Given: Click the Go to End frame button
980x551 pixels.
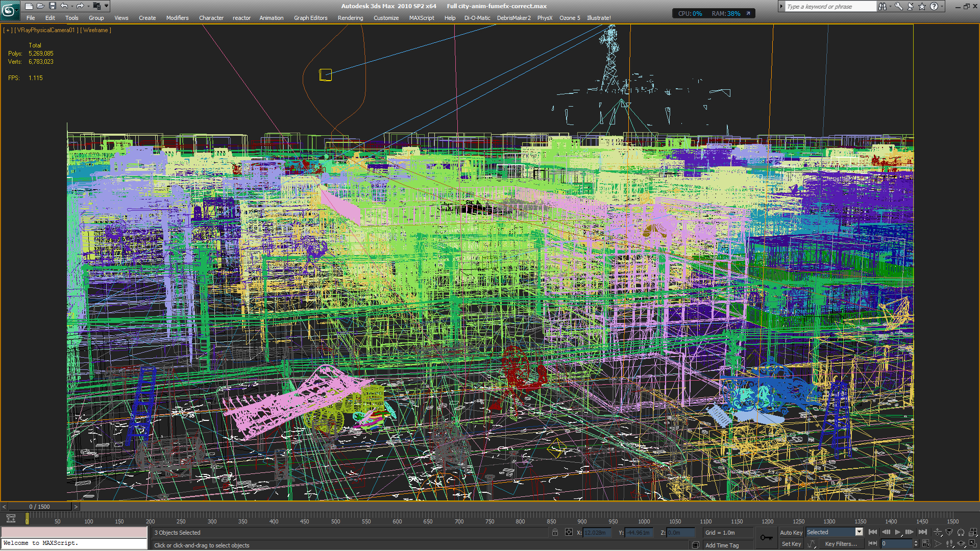Looking at the screenshot, I should click(x=922, y=532).
